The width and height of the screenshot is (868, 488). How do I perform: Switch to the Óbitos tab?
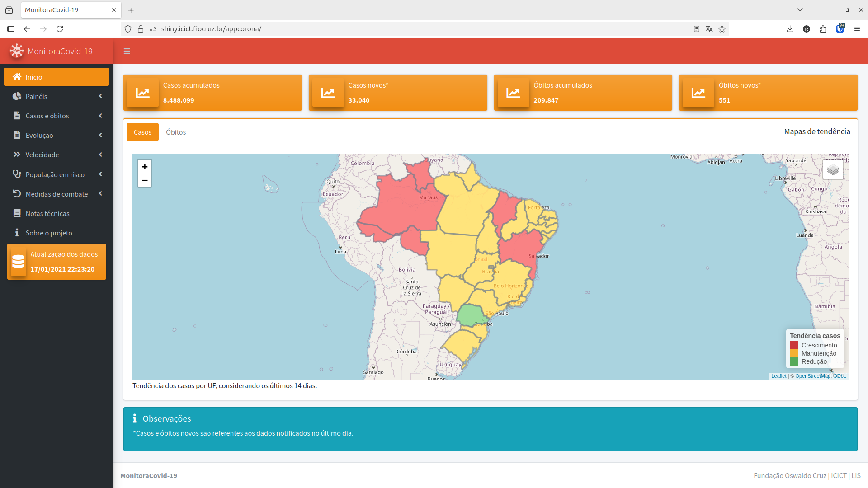point(176,132)
